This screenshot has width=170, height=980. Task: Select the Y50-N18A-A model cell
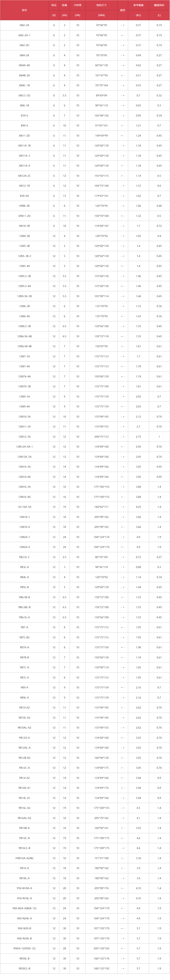(24, 888)
